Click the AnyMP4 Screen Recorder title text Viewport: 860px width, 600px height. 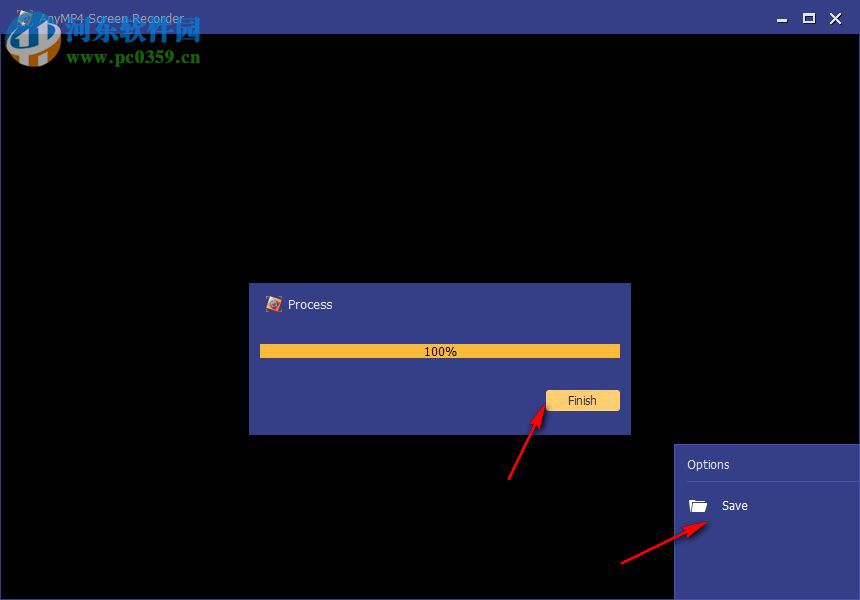click(x=113, y=18)
